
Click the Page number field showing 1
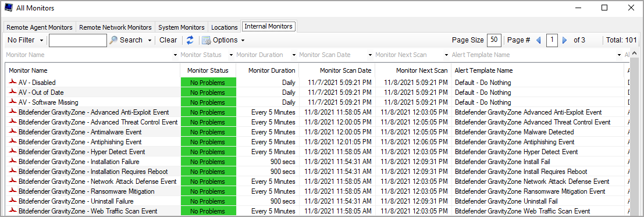[552, 40]
